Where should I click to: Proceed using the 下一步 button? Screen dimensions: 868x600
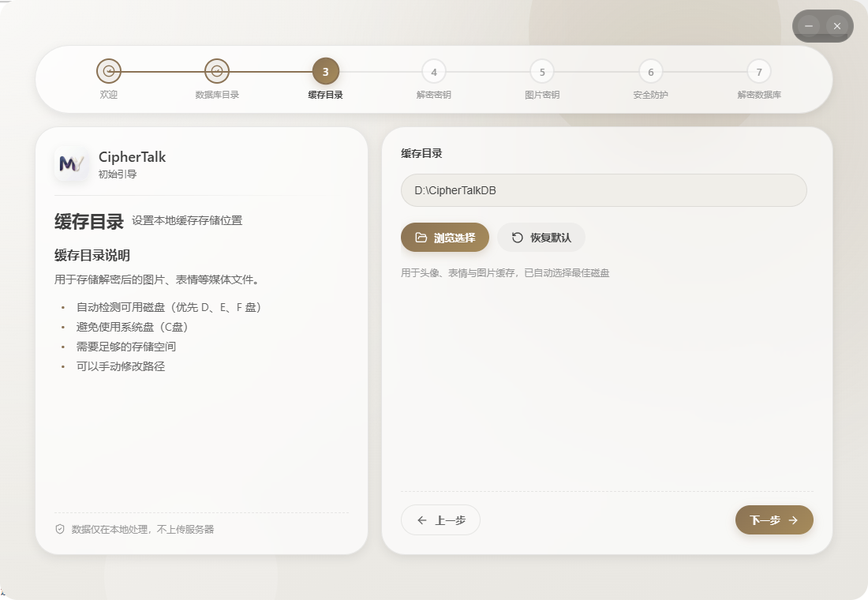(x=774, y=520)
